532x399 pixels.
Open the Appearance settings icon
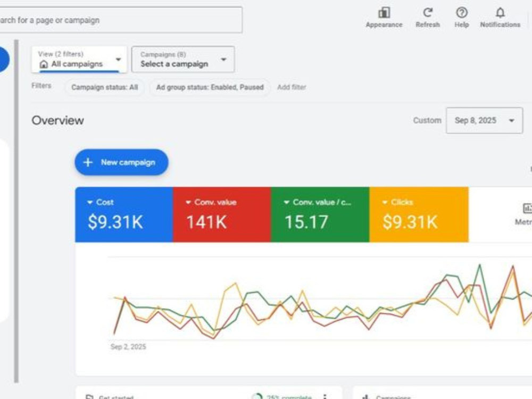[x=384, y=13]
